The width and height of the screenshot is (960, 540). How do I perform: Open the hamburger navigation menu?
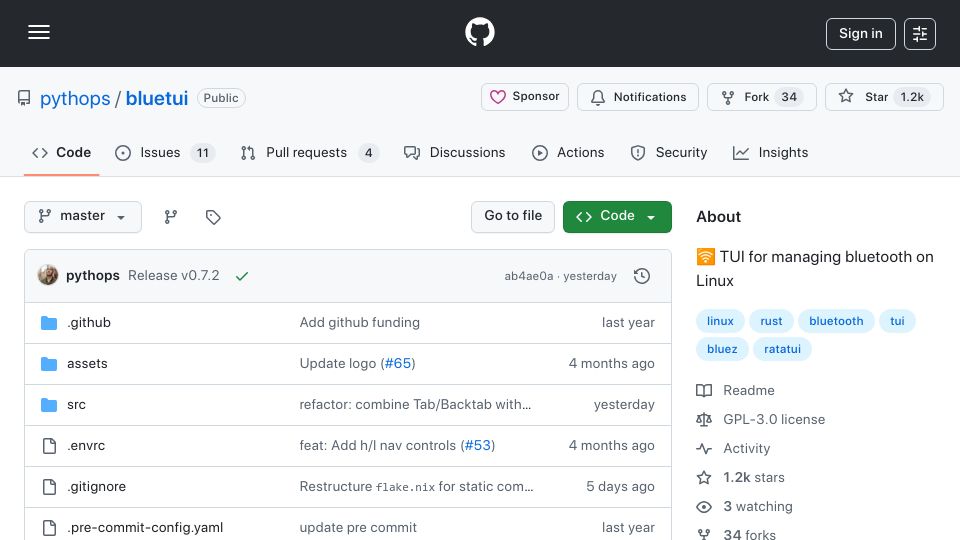pos(39,32)
